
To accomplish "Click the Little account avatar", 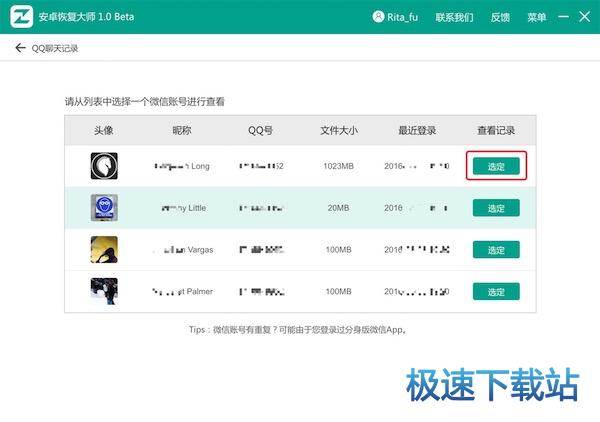I will pyautogui.click(x=104, y=208).
